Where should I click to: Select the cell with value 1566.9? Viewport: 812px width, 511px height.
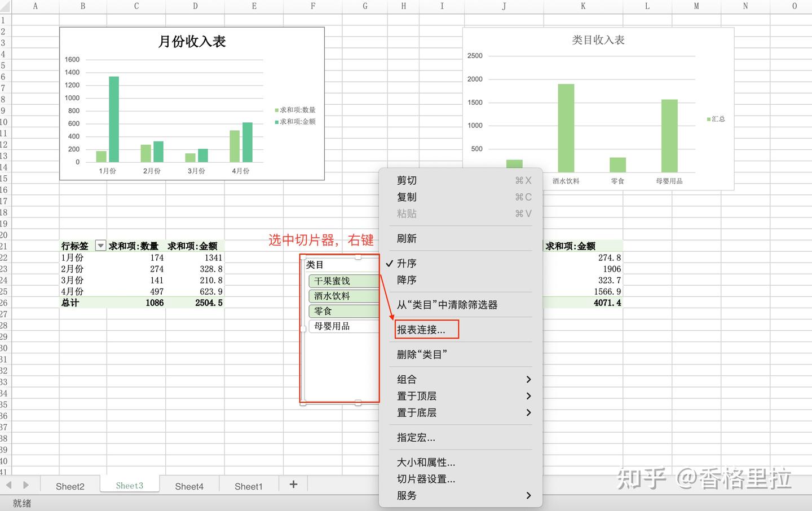pyautogui.click(x=583, y=291)
